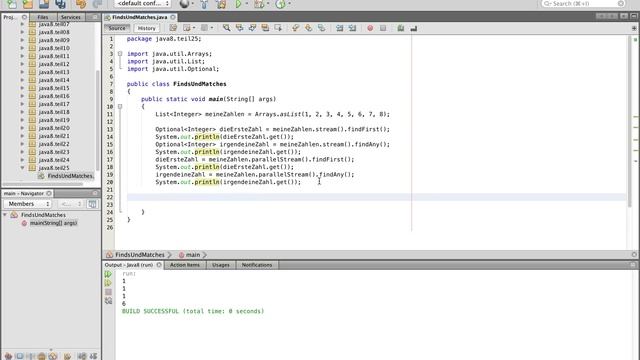
Task: Expand the java8.teil20 package
Action: pos(22,128)
